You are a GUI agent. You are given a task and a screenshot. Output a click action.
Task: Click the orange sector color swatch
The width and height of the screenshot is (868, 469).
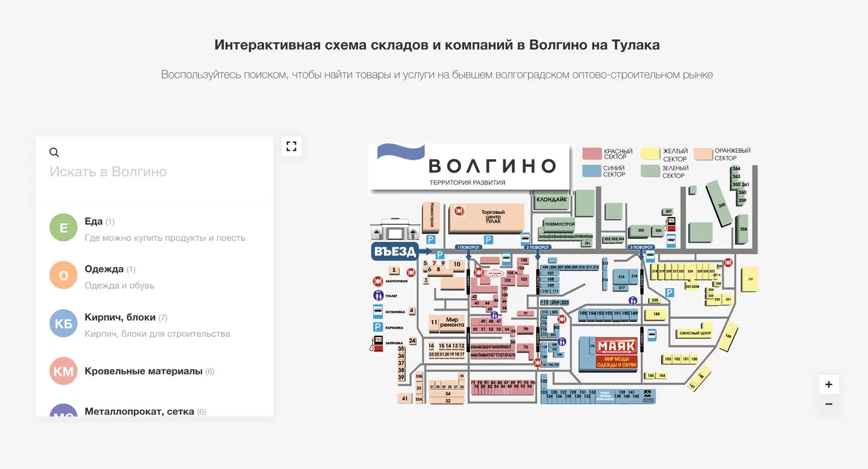point(703,153)
